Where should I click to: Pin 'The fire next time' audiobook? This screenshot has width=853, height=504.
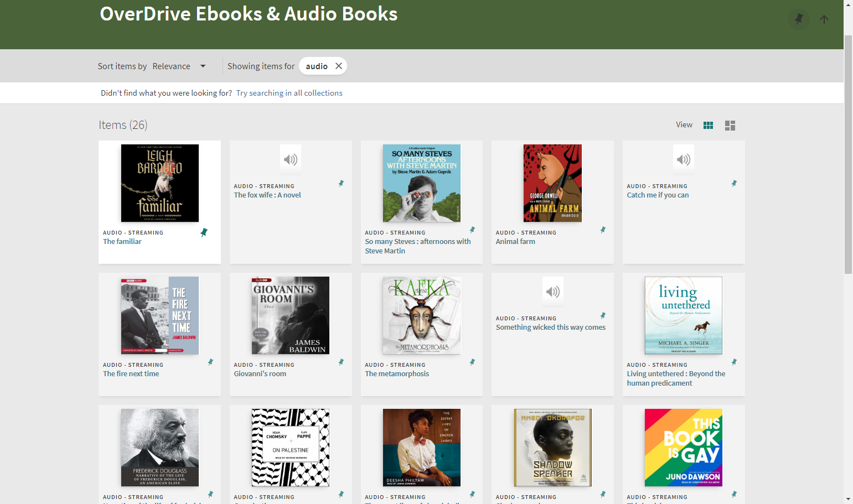[x=210, y=362]
